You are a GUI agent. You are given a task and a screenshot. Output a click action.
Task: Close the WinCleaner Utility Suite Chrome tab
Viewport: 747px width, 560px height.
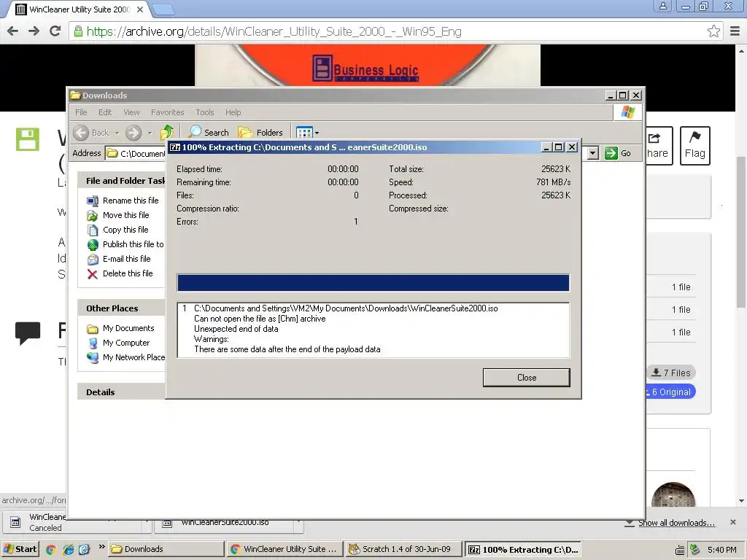(139, 9)
